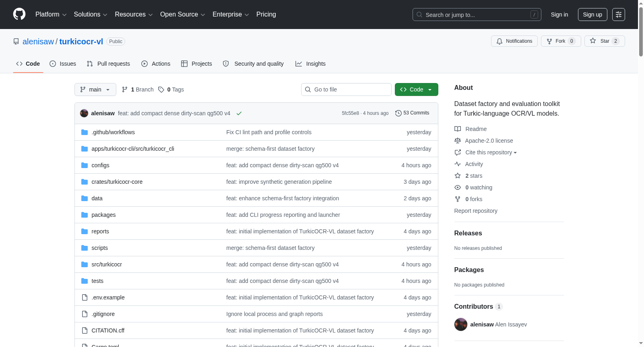644x347 pixels.
Task: Expand the Solutions menu
Action: pos(91,15)
